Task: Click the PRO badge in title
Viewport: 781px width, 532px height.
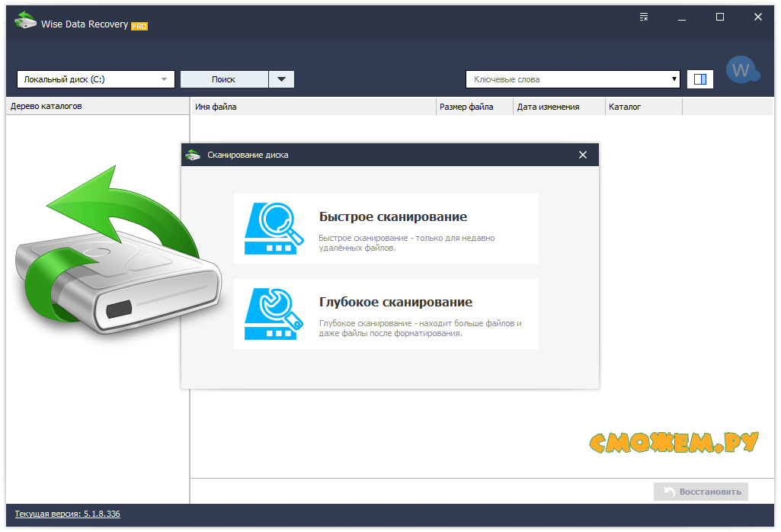Action: pyautogui.click(x=139, y=27)
